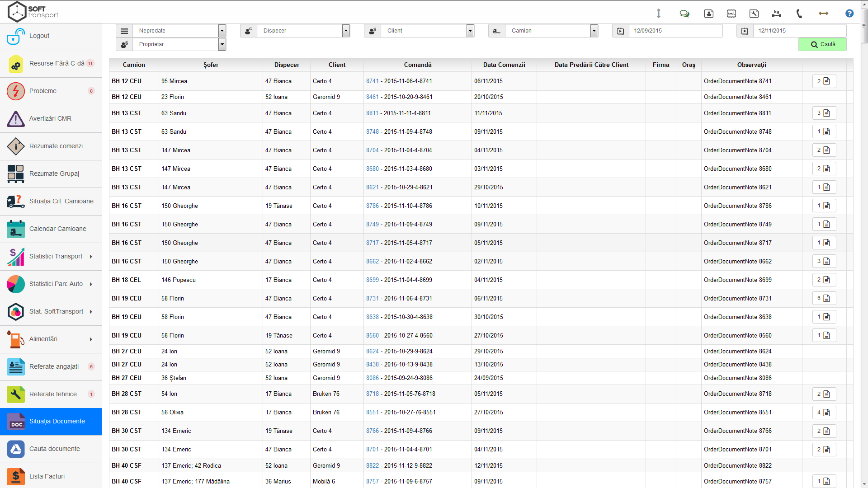868x488 pixels.
Task: Open order link 8786
Action: click(373, 206)
